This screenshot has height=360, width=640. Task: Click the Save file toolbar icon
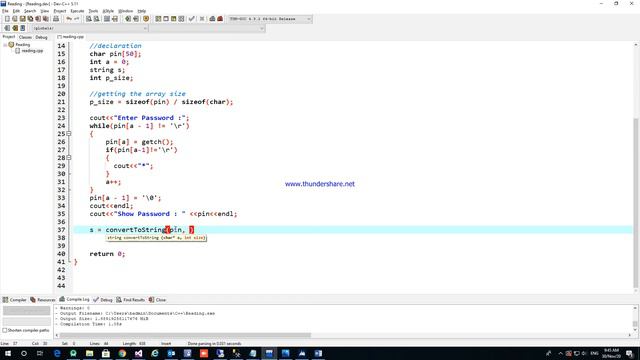tap(22, 19)
